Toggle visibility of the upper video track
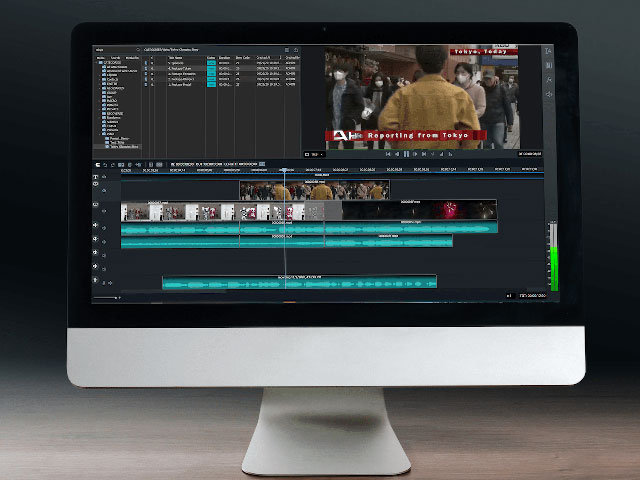The height and width of the screenshot is (480, 640). (104, 191)
